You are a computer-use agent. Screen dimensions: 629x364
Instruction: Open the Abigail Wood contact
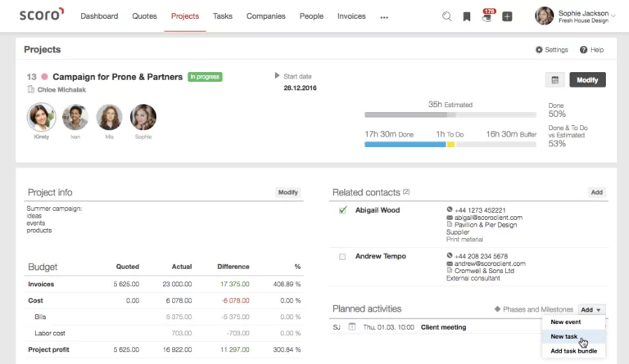(378, 210)
